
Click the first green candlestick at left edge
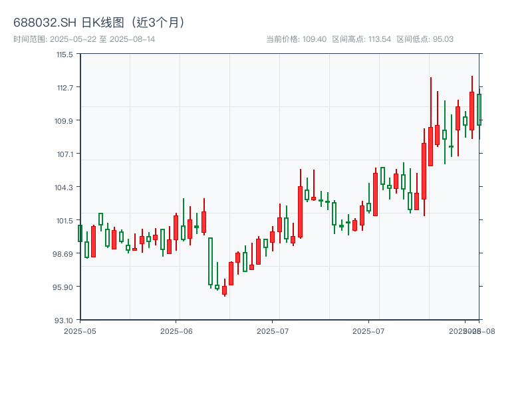tap(80, 233)
